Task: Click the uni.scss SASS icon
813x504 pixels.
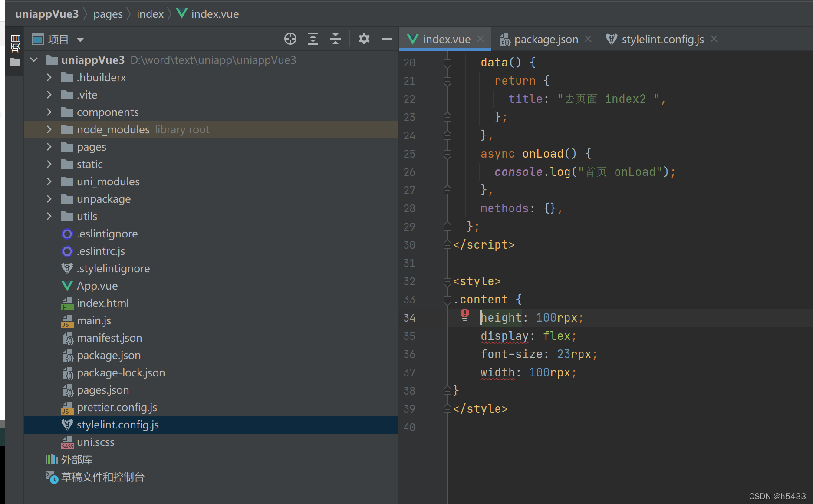Action: pyautogui.click(x=67, y=442)
